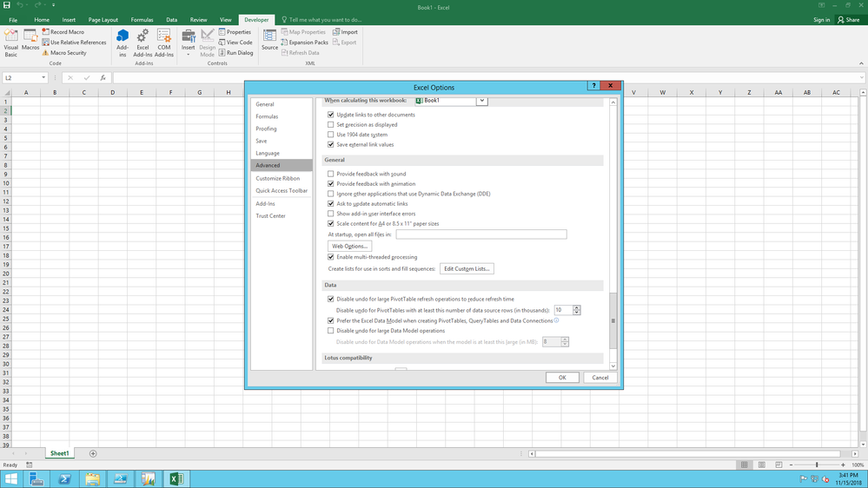Click the Excel taskbar icon
The image size is (868, 488).
[x=176, y=479]
